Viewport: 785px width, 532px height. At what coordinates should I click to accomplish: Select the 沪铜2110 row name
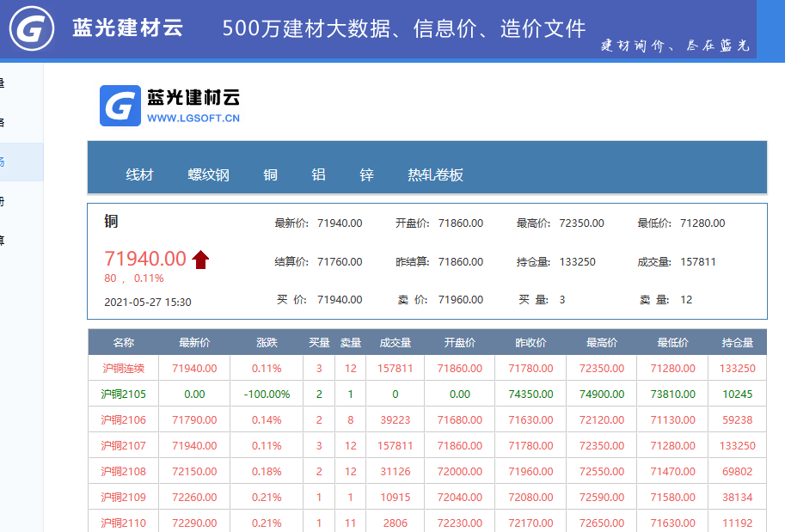123,523
